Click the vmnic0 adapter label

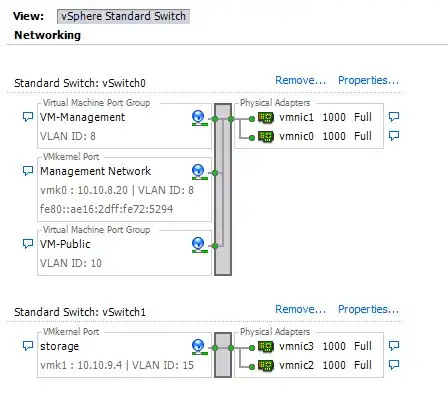(x=296, y=136)
